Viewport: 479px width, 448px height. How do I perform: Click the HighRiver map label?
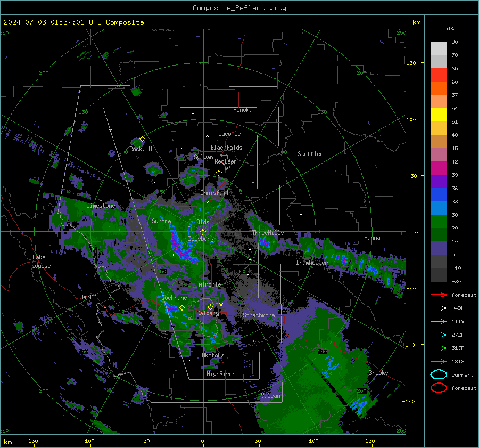(221, 374)
